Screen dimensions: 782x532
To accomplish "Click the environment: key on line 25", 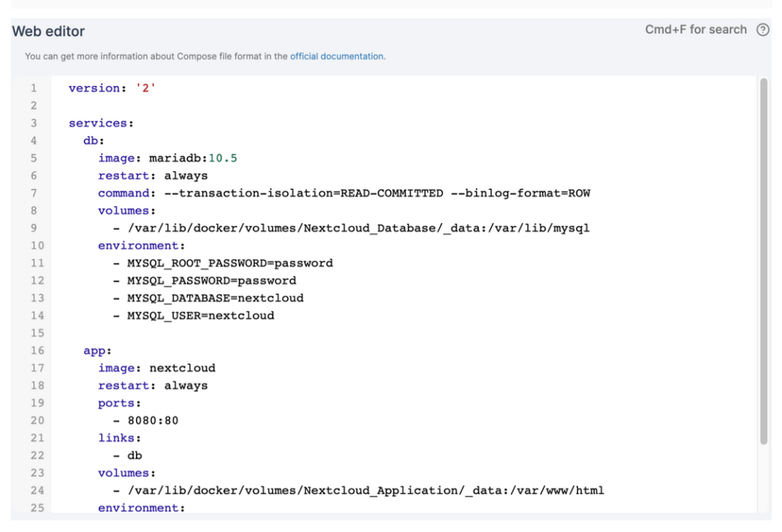I will click(x=141, y=508).
